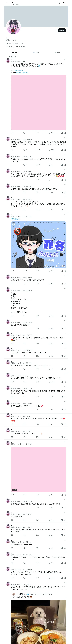Viewport: 72px width, 644px height.
Task: Click the circular icon left of header search
Action: click(60, 3)
